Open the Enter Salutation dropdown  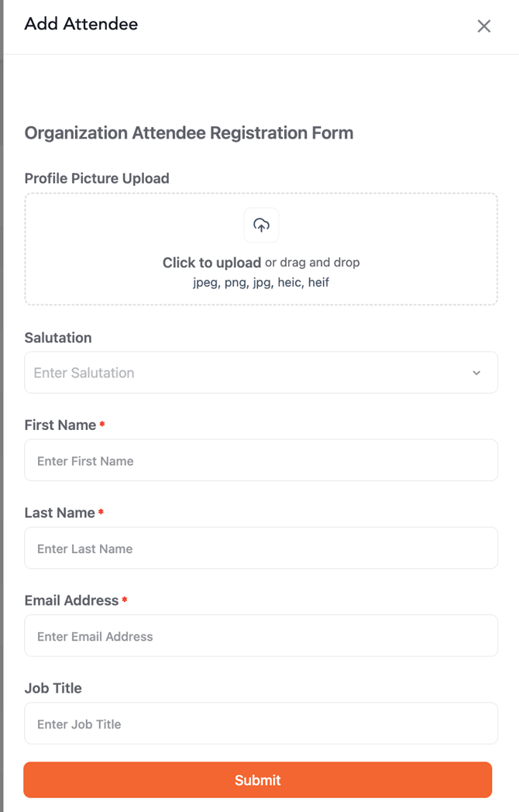coord(248,373)
